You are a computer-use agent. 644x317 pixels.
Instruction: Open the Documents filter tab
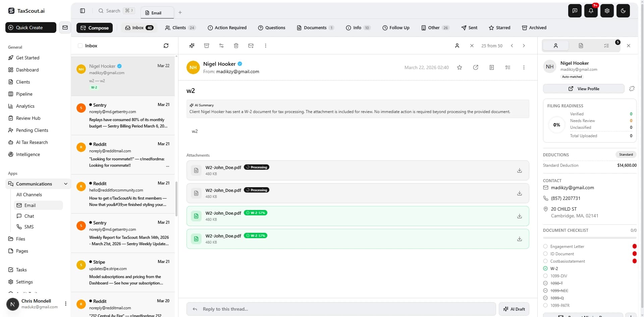315,28
